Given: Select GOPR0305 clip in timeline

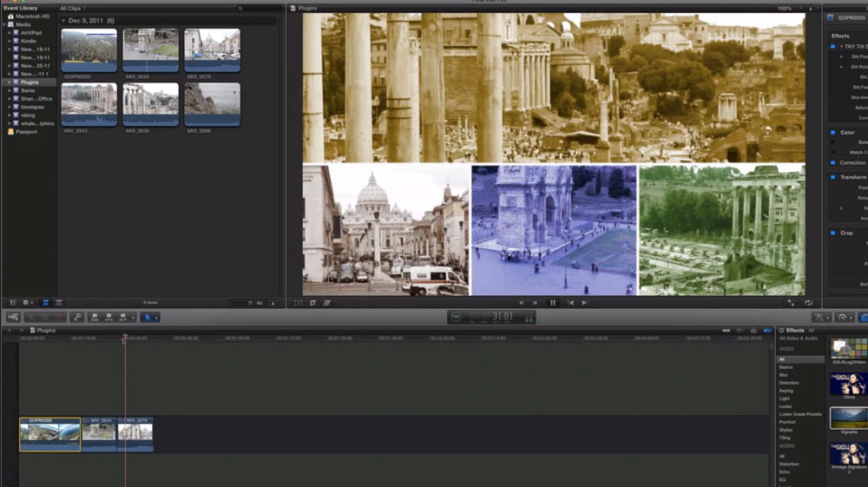Looking at the screenshot, I should (49, 434).
